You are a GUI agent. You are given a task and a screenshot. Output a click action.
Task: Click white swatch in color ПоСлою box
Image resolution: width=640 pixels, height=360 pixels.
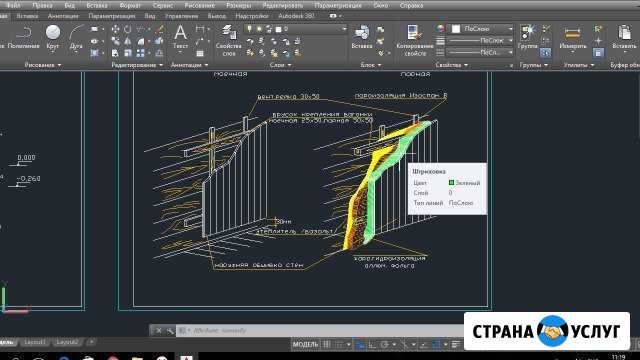(x=456, y=29)
